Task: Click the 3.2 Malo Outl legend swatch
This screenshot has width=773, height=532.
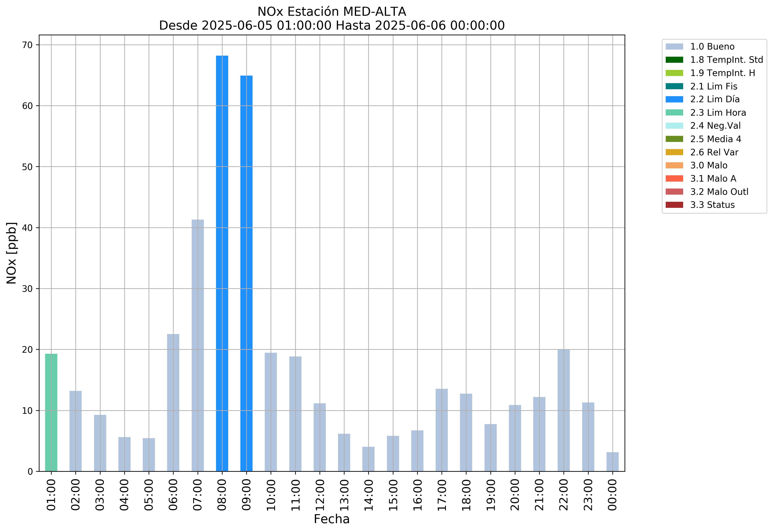Action: (x=674, y=192)
